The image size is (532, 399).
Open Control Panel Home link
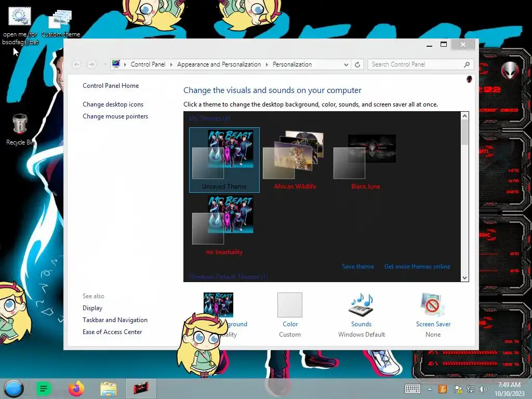tap(111, 86)
